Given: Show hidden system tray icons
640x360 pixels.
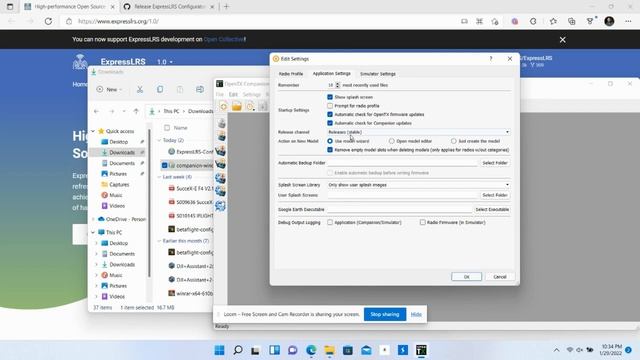Looking at the screenshot, I should (556, 350).
